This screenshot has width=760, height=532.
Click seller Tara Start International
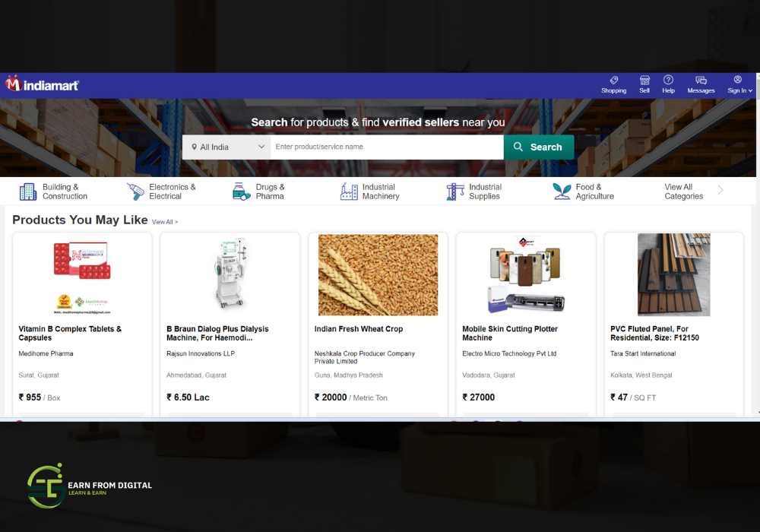coord(643,353)
